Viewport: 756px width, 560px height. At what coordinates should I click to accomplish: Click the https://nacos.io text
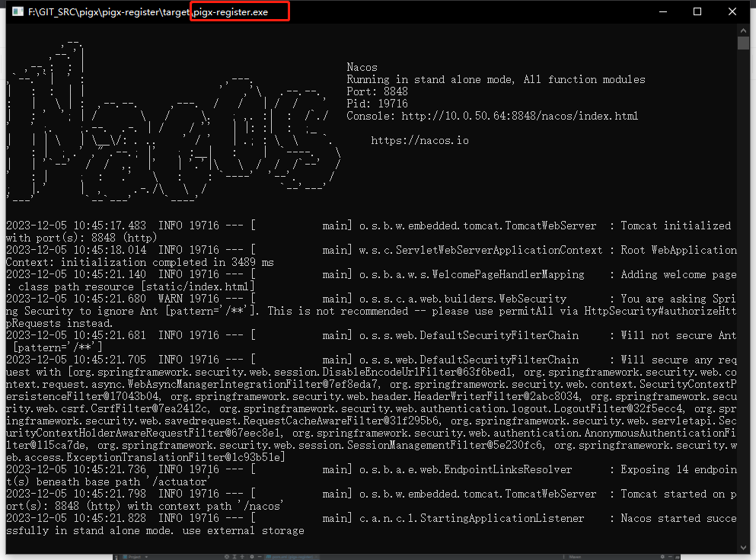[419, 141]
